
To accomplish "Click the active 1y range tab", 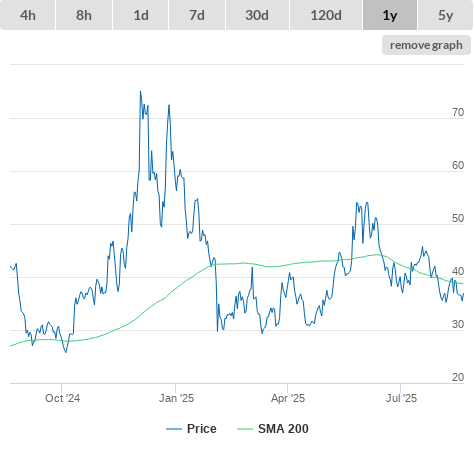I will pyautogui.click(x=390, y=15).
